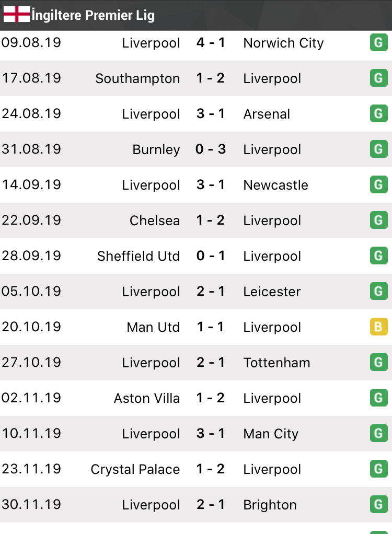Click the green G badge for Norwich City match
This screenshot has height=534, width=392.
pyautogui.click(x=378, y=43)
